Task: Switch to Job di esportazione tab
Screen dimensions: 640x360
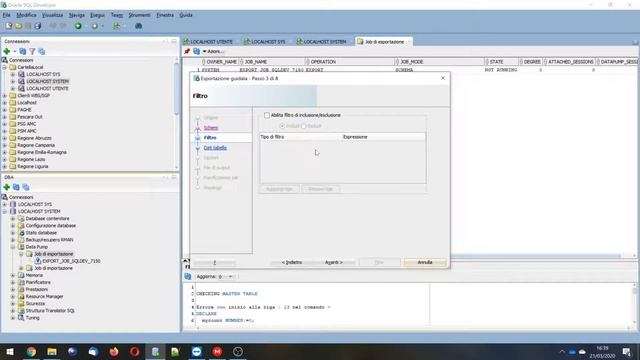Action: click(384, 42)
